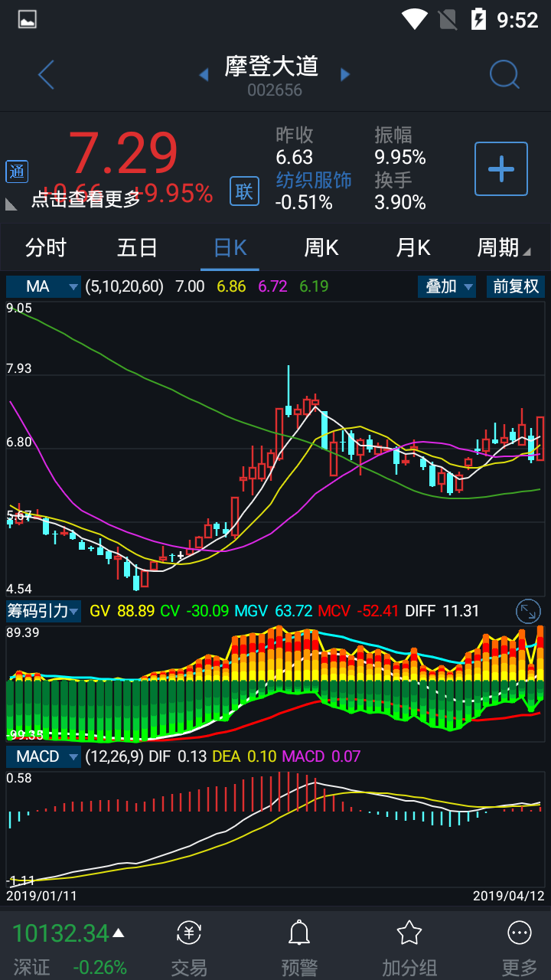This screenshot has width=551, height=980.
Task: Open the stock search magnifier
Action: (x=504, y=74)
